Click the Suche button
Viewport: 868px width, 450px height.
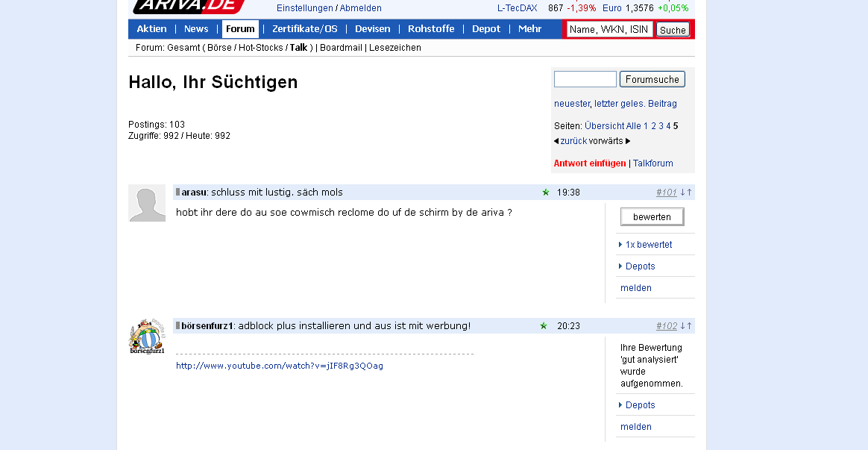click(x=673, y=30)
